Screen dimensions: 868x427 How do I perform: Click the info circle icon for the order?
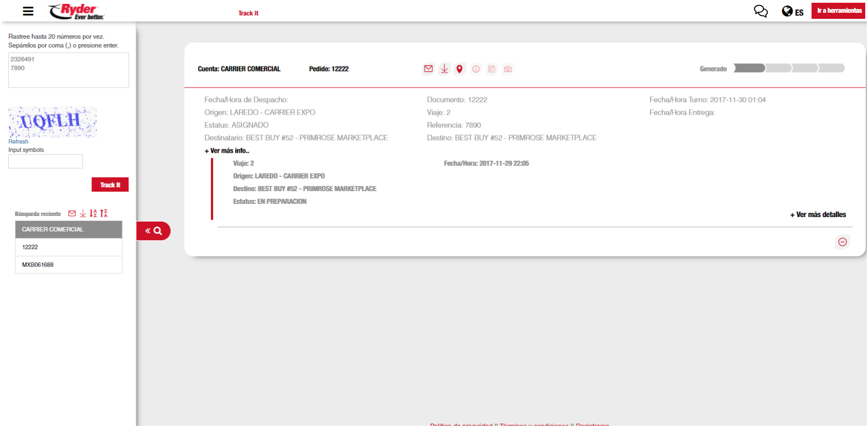coord(476,69)
